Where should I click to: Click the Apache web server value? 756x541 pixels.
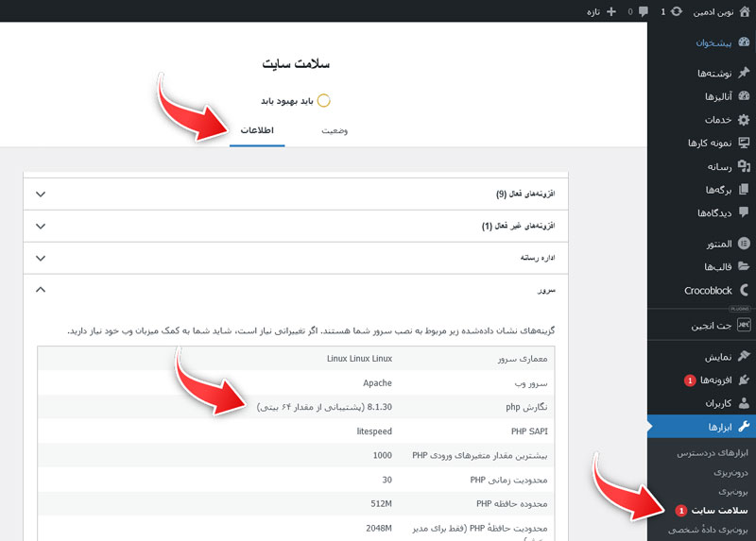point(377,383)
